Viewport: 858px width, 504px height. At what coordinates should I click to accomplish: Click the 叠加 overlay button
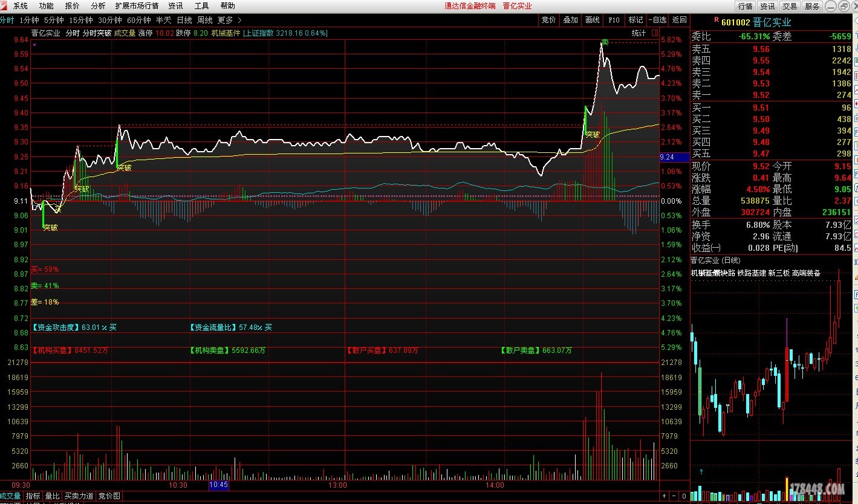point(570,20)
